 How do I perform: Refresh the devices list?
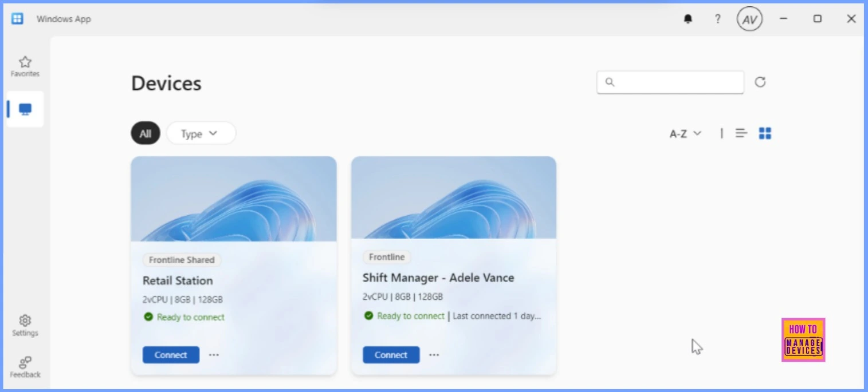click(x=760, y=82)
